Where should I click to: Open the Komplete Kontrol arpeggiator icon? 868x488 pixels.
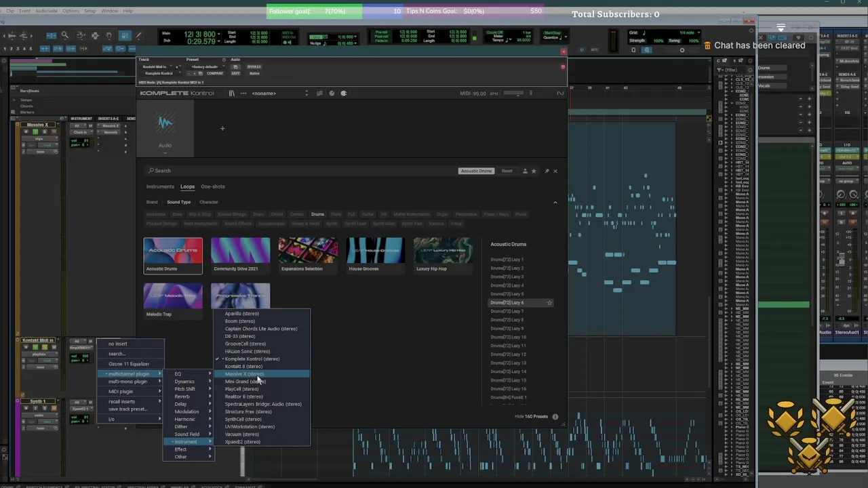pos(343,94)
